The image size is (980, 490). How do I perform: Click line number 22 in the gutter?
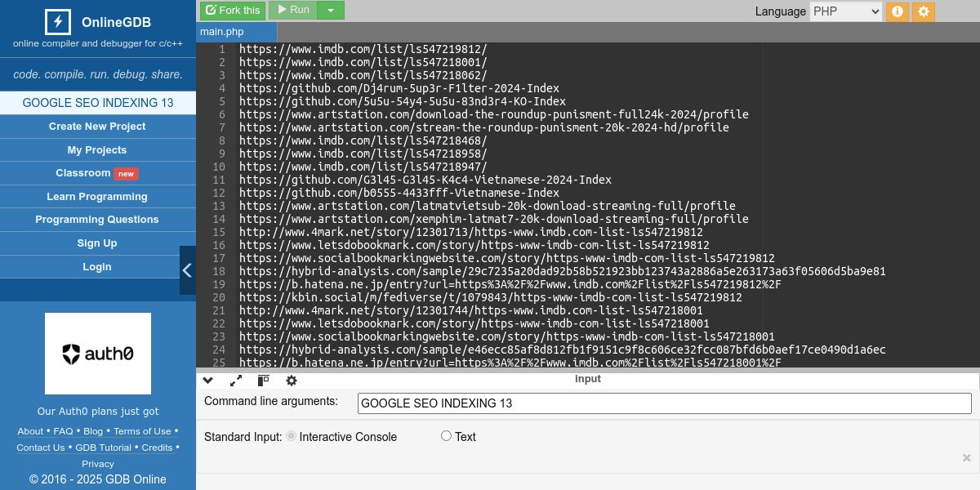pyautogui.click(x=219, y=323)
